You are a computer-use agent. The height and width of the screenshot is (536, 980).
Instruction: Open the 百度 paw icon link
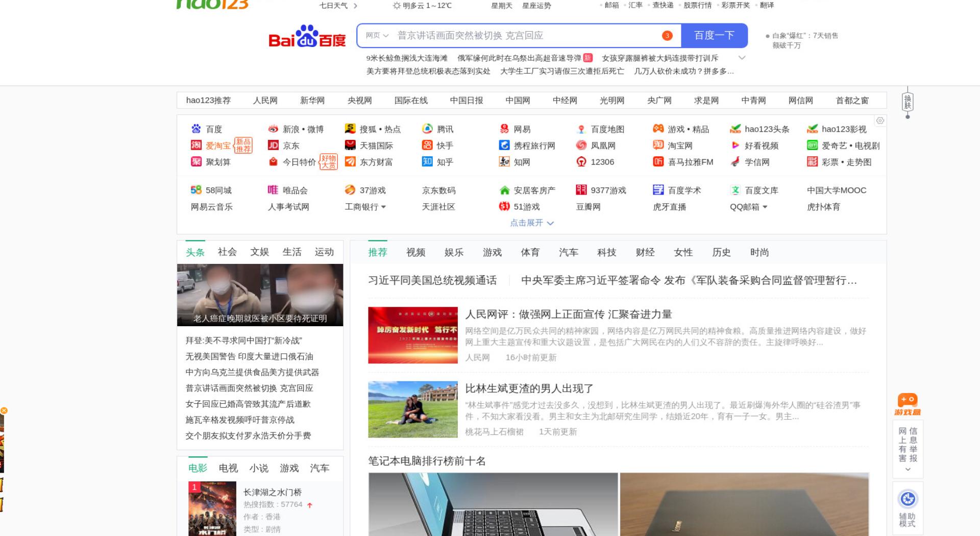point(196,129)
